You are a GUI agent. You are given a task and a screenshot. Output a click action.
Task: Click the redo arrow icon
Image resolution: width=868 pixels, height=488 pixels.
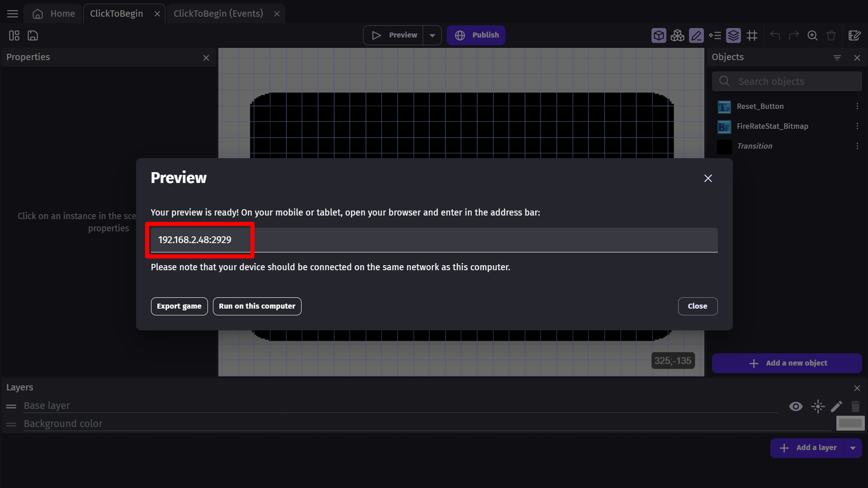pos(794,34)
